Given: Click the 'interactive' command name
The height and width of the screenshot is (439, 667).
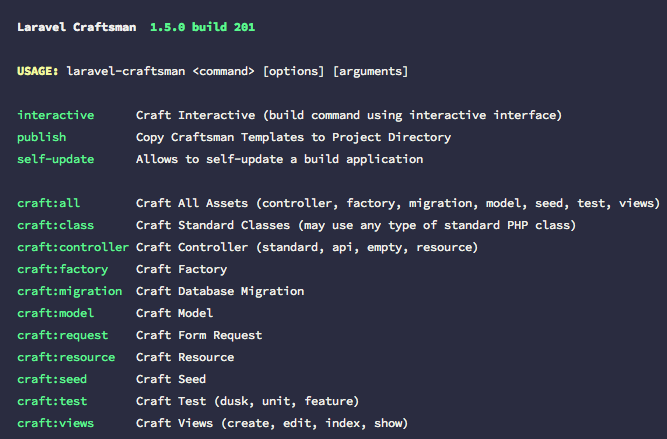Looking at the screenshot, I should (56, 115).
